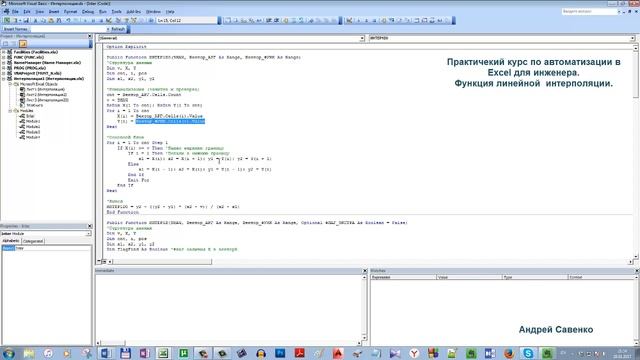Click the Copy icon in Standard toolbar
This screenshot has width=640, height=360.
[x=43, y=20]
